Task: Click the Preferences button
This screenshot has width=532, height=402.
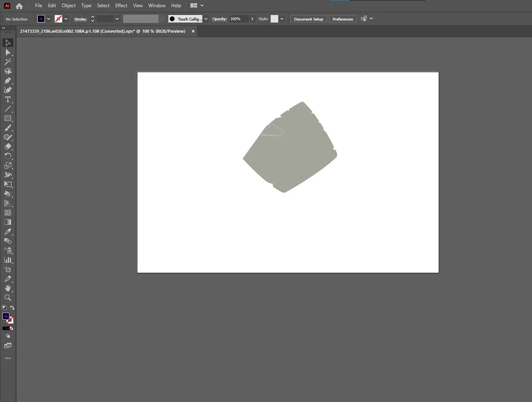Action: tap(343, 19)
